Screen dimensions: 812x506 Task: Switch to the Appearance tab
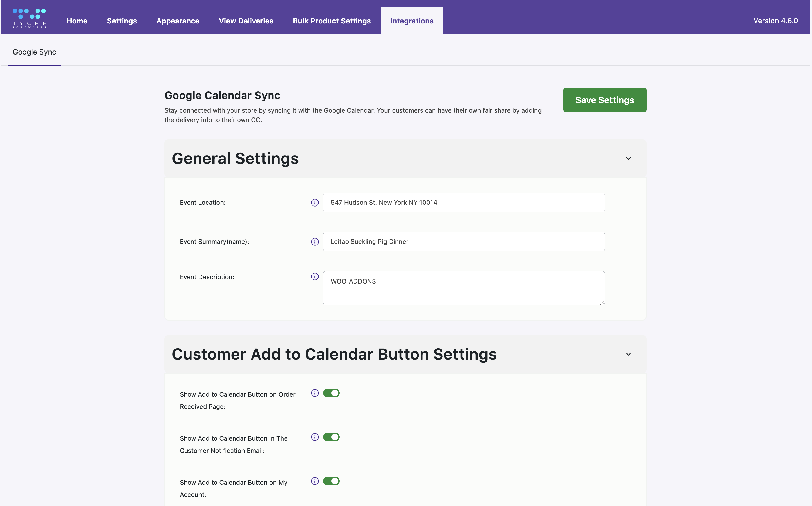pyautogui.click(x=178, y=21)
